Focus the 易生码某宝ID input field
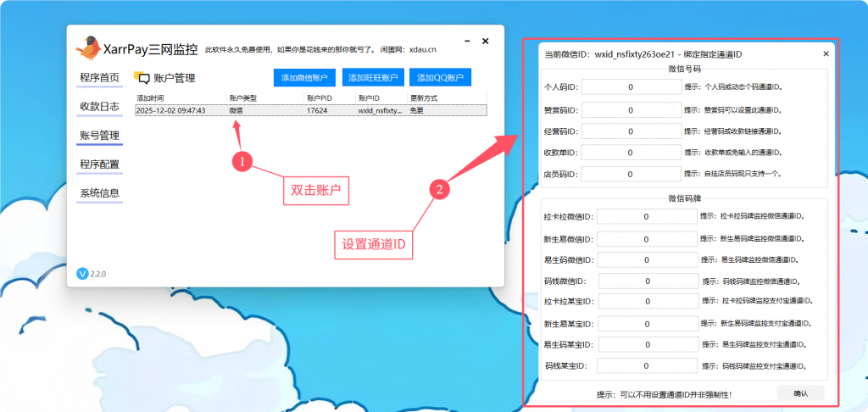The height and width of the screenshot is (412, 868). click(648, 344)
